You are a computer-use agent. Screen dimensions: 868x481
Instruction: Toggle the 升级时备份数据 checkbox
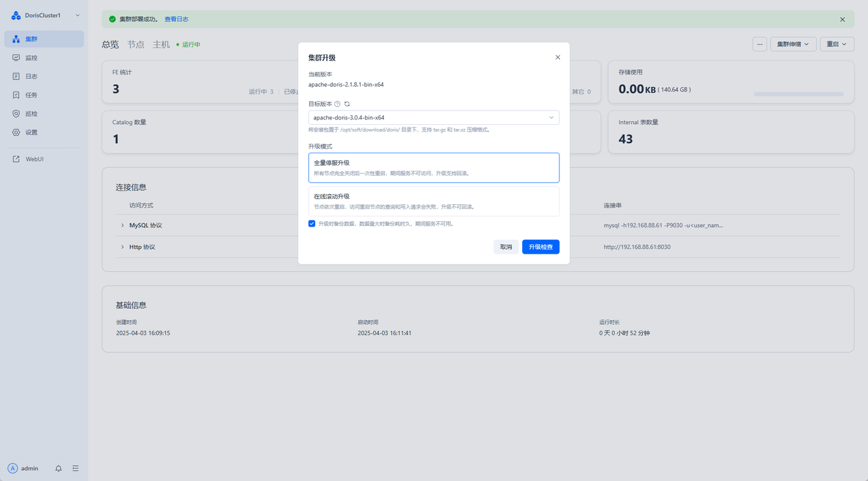click(x=312, y=223)
